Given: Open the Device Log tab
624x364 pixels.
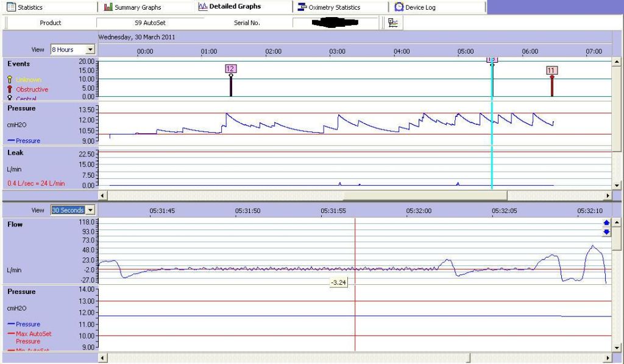Looking at the screenshot, I should [x=421, y=7].
